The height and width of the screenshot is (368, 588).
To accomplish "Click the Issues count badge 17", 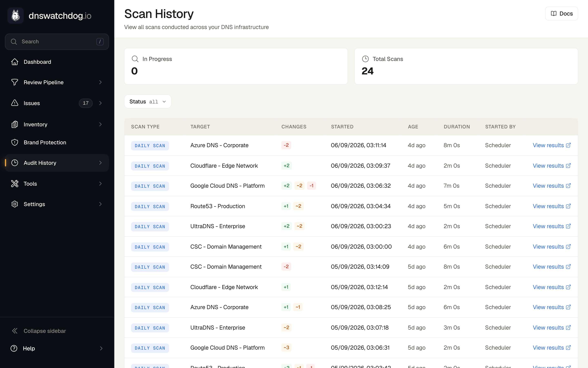I will click(x=86, y=103).
